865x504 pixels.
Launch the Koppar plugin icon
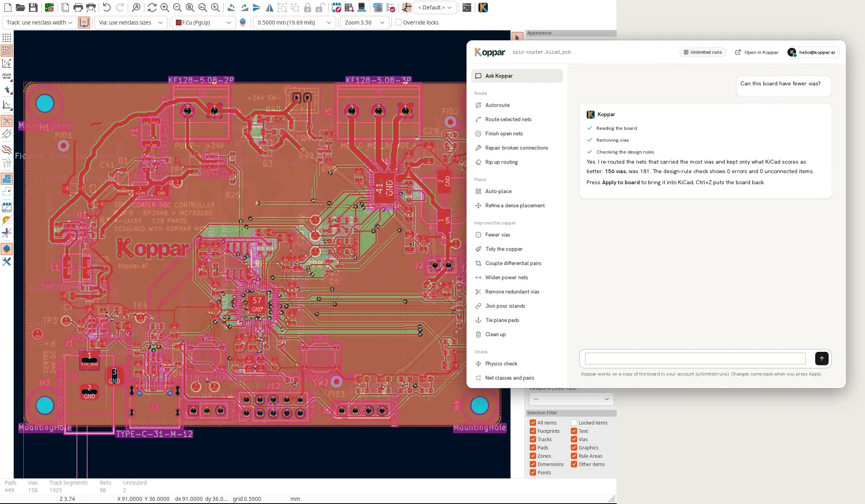pyautogui.click(x=483, y=8)
